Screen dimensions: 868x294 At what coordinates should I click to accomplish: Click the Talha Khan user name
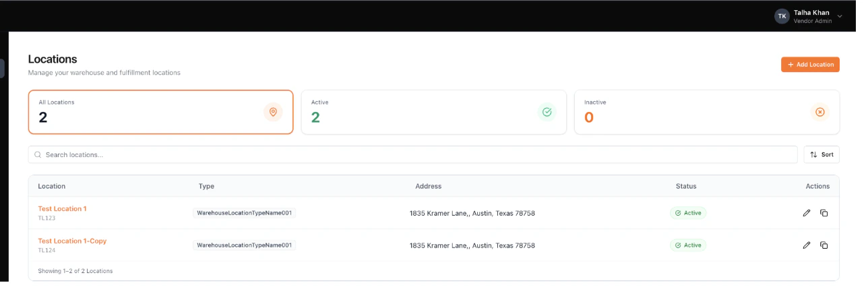point(813,12)
